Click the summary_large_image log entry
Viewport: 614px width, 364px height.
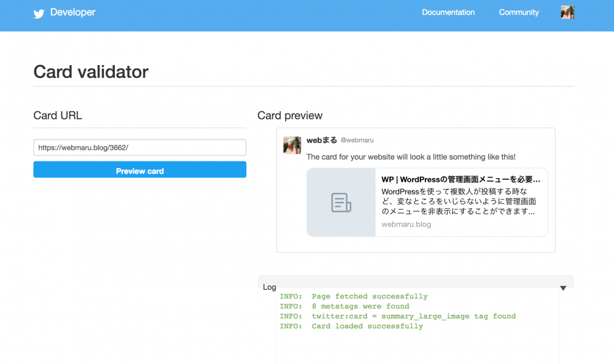coord(397,316)
